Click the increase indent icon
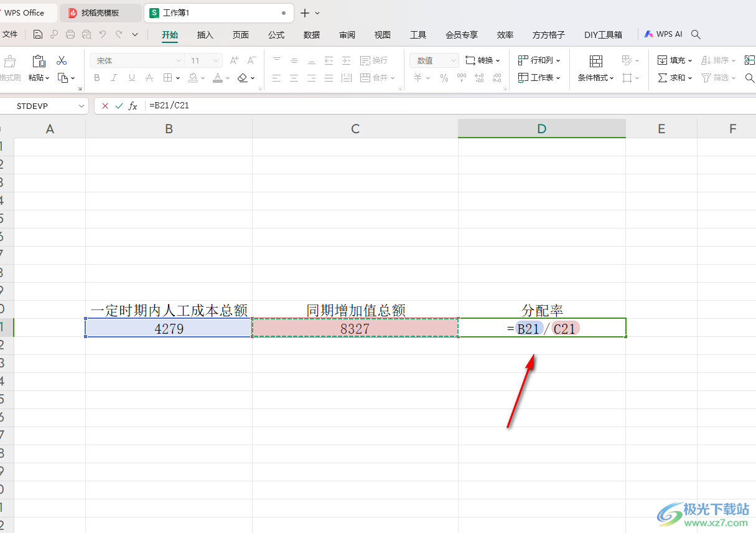756x533 pixels. (x=347, y=60)
